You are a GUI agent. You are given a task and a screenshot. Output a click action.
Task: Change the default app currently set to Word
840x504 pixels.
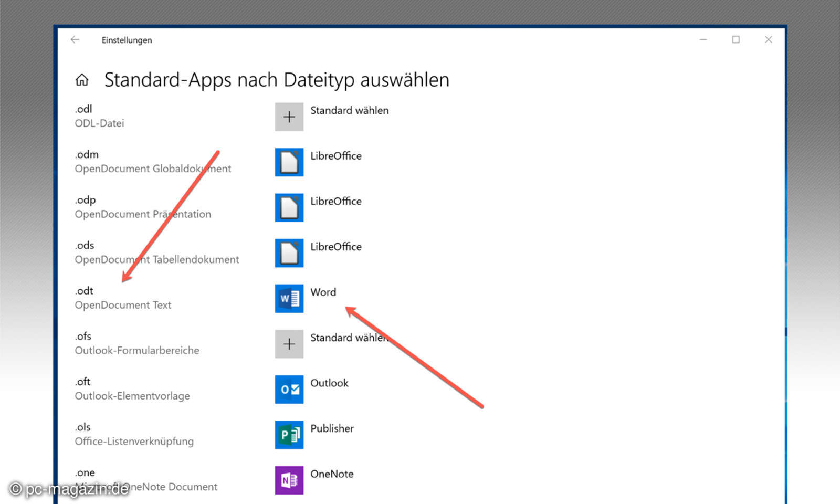[289, 298]
